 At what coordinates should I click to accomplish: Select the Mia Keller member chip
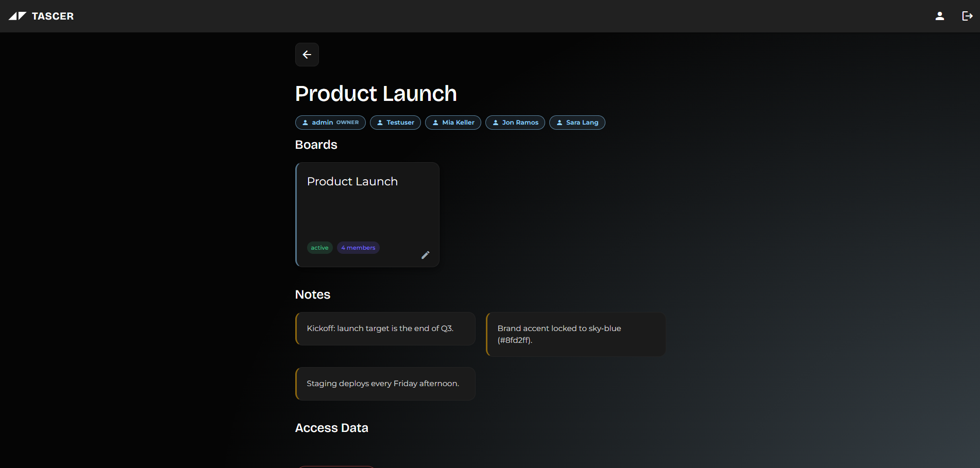[x=453, y=123]
